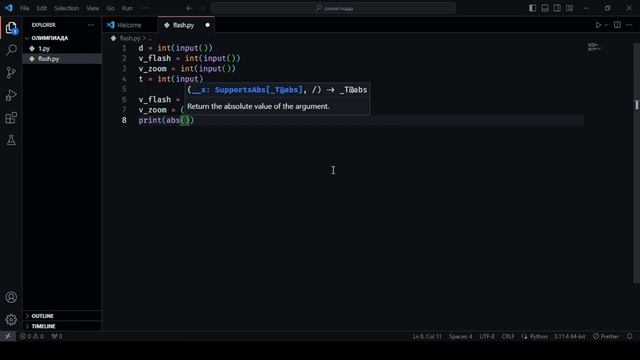Open the Manage gear icon

point(11,319)
